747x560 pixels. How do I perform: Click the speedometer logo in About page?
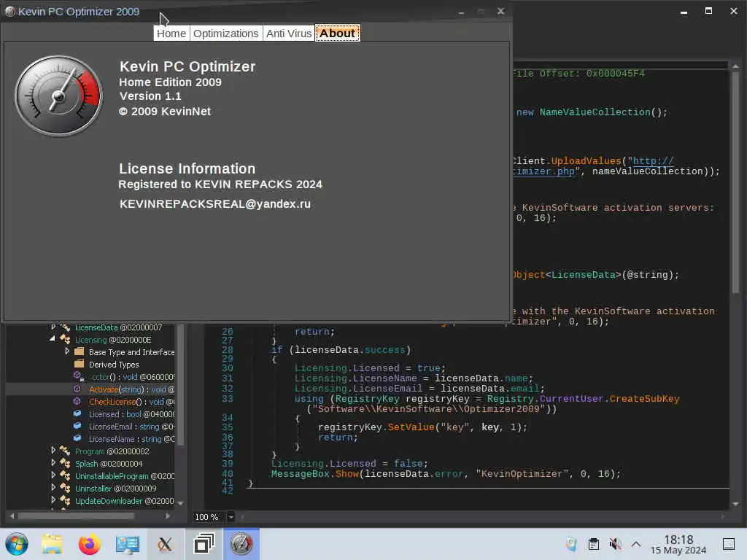(x=58, y=96)
